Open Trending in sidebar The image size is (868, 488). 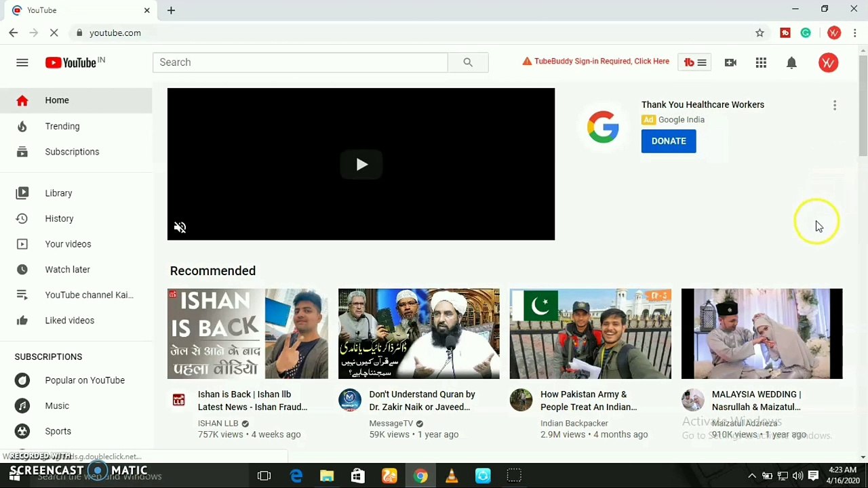click(76, 126)
